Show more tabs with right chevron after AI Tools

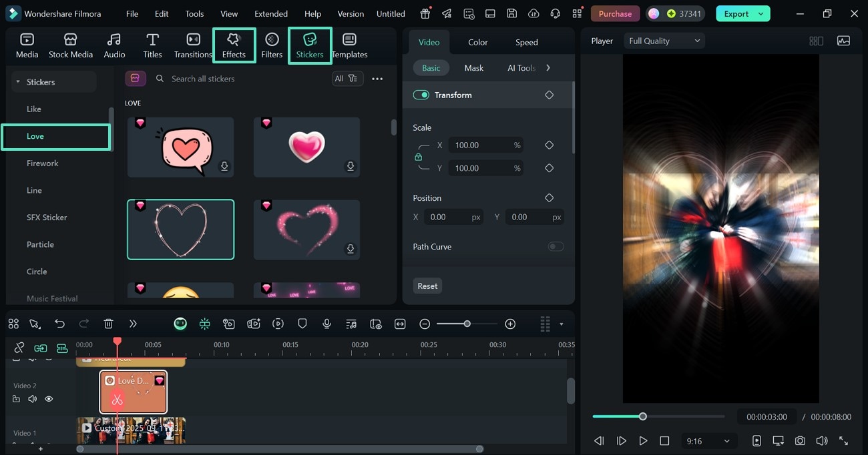pos(548,68)
